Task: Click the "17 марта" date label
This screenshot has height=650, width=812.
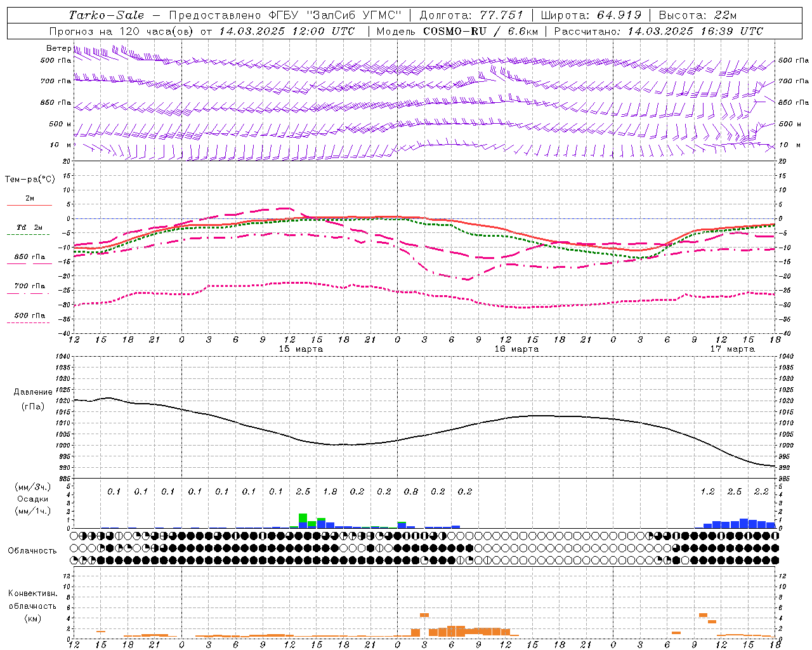Action: tap(732, 349)
